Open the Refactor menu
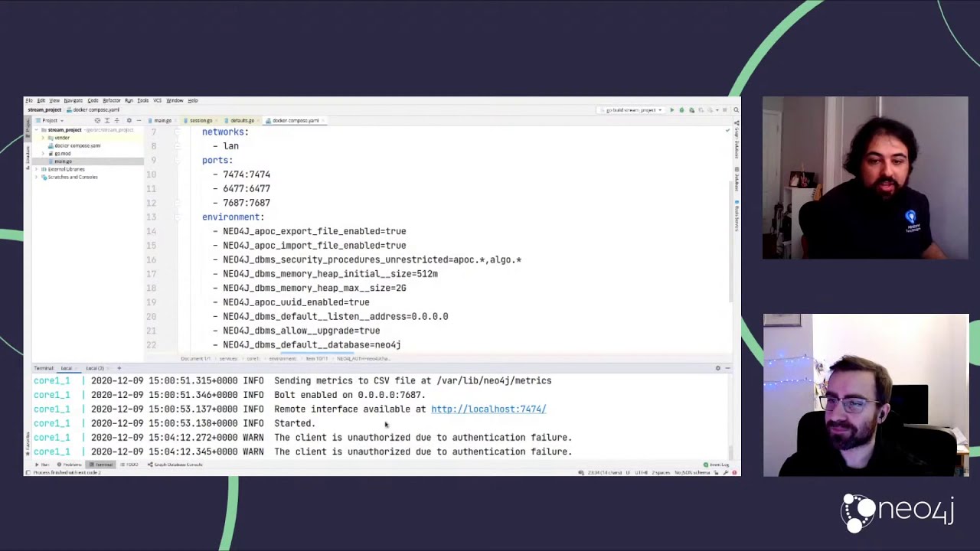980x551 pixels. tap(112, 100)
